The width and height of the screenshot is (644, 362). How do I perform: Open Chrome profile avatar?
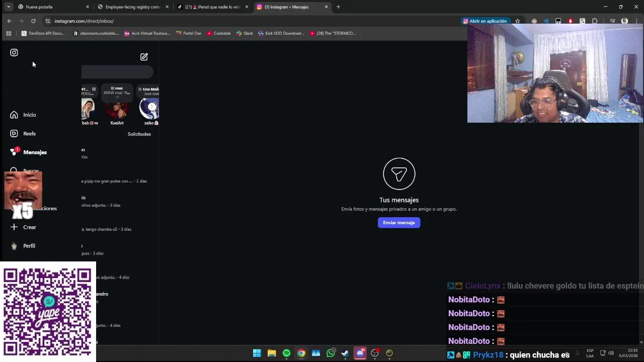pos(624,21)
